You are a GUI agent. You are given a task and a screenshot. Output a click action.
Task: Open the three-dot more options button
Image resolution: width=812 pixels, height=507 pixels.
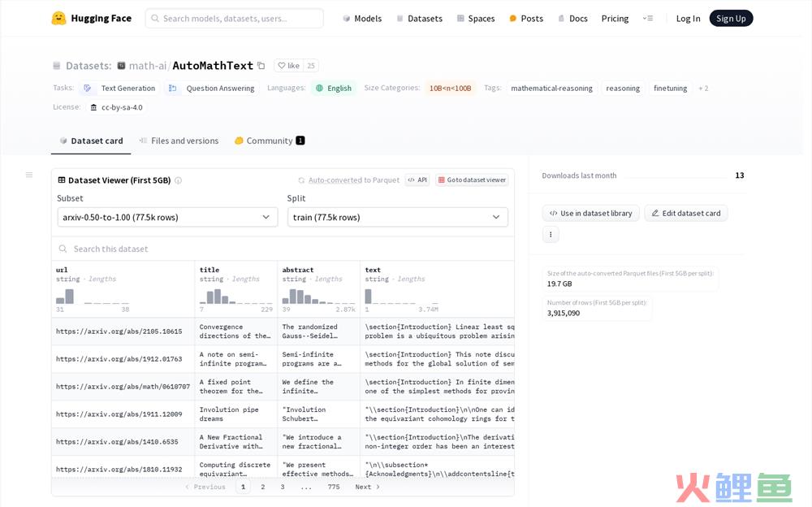tap(551, 234)
